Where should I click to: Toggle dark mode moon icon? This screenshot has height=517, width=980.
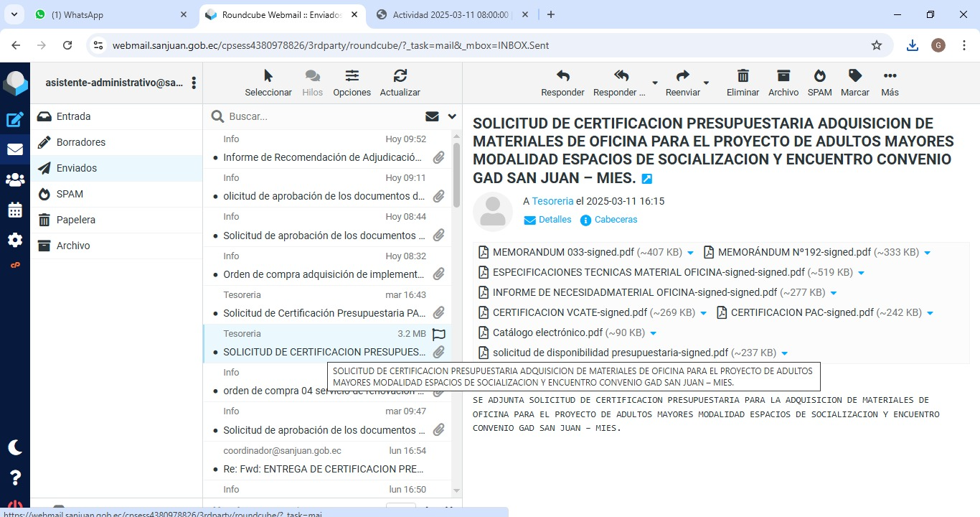tap(14, 447)
